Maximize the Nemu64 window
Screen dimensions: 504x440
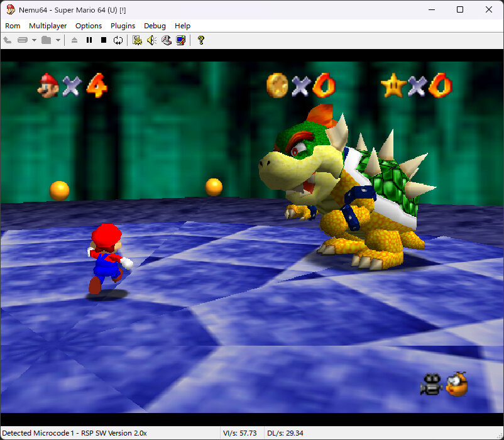pos(460,9)
